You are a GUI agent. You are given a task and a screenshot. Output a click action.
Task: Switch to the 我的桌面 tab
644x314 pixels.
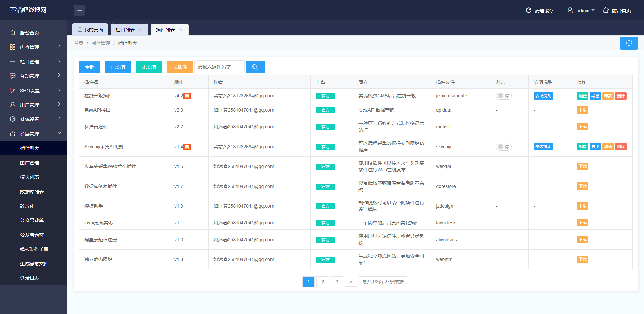click(x=90, y=30)
